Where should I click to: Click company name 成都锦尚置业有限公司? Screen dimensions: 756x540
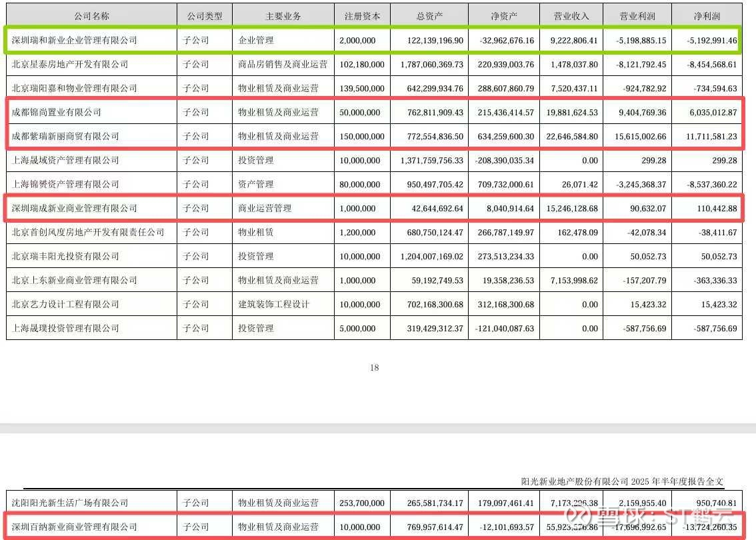[x=57, y=113]
